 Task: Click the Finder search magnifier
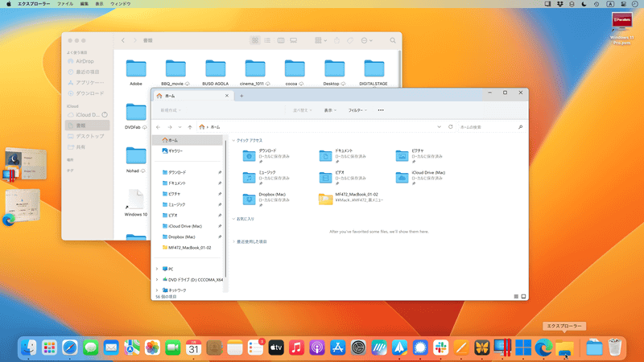(393, 40)
